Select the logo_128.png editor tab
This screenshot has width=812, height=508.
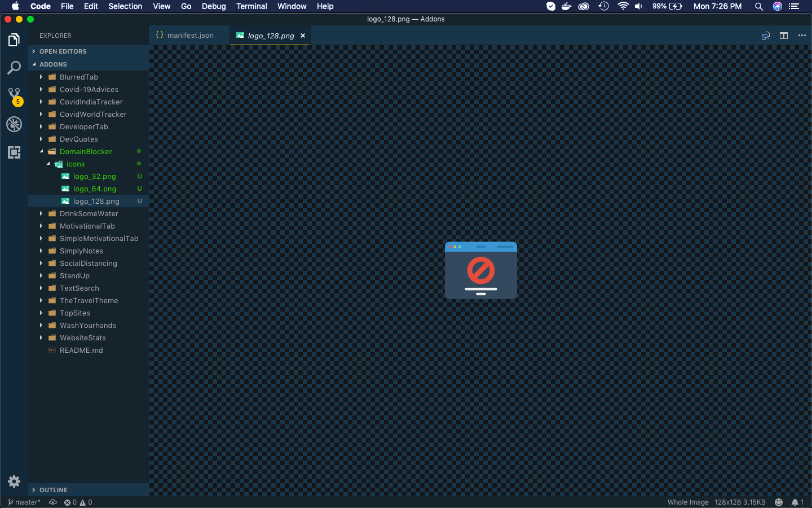(x=270, y=36)
